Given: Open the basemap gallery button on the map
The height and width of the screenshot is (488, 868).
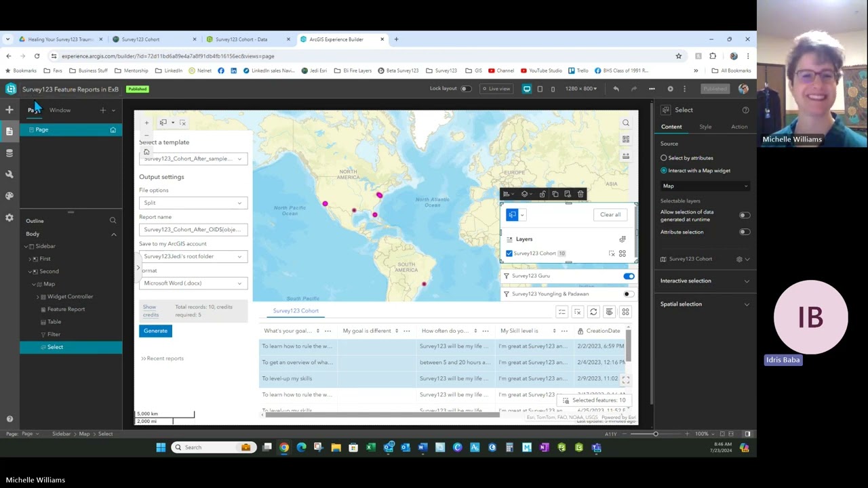Looking at the screenshot, I should click(626, 139).
